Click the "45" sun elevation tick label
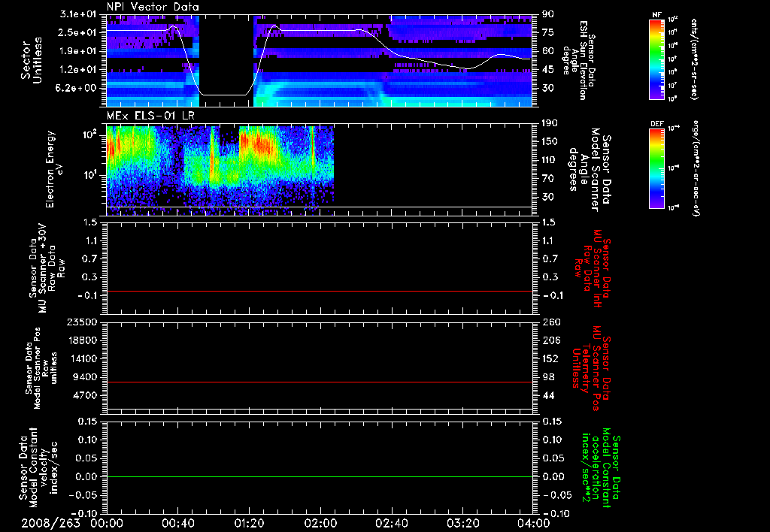This screenshot has height=532, width=770. 547,70
